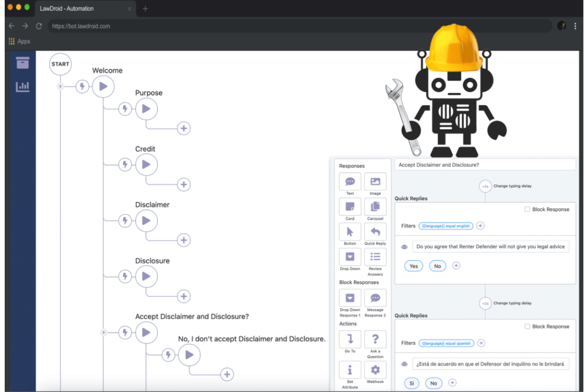588x392 pixels.
Task: Select the language equal english filter tag
Action: click(446, 226)
